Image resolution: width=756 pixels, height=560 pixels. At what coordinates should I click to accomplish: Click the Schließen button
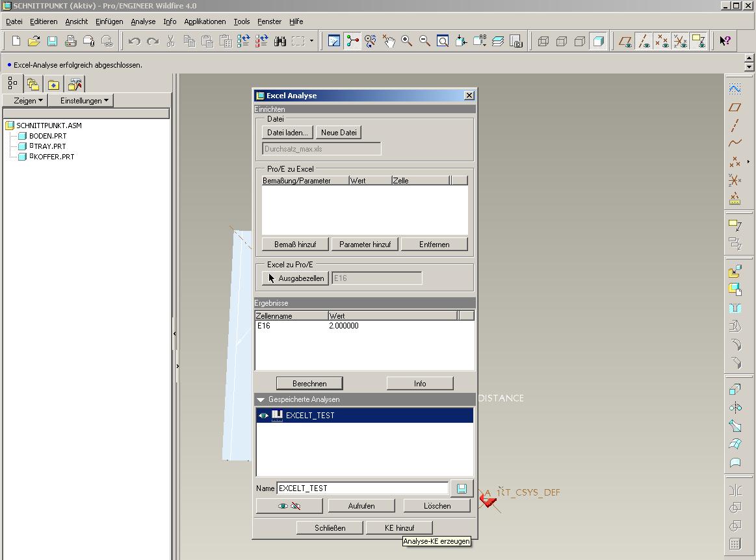330,528
